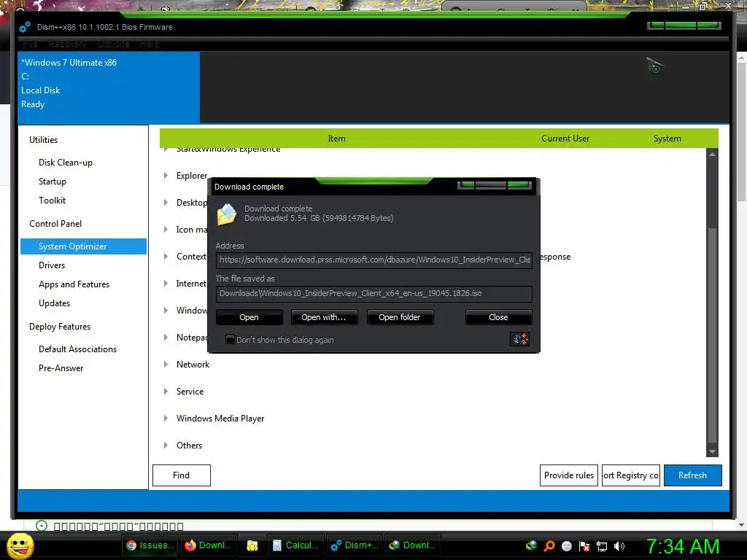This screenshot has height=560, width=747.
Task: Switch to download manager taskbar button
Action: point(413,545)
